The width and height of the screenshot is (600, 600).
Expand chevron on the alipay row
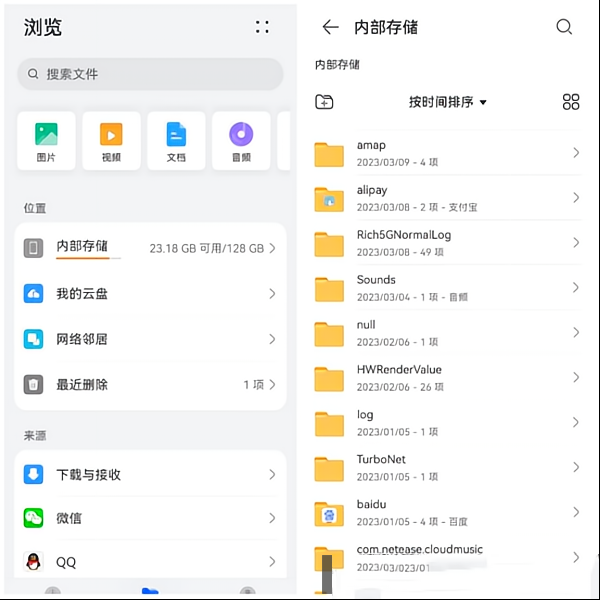click(x=576, y=197)
